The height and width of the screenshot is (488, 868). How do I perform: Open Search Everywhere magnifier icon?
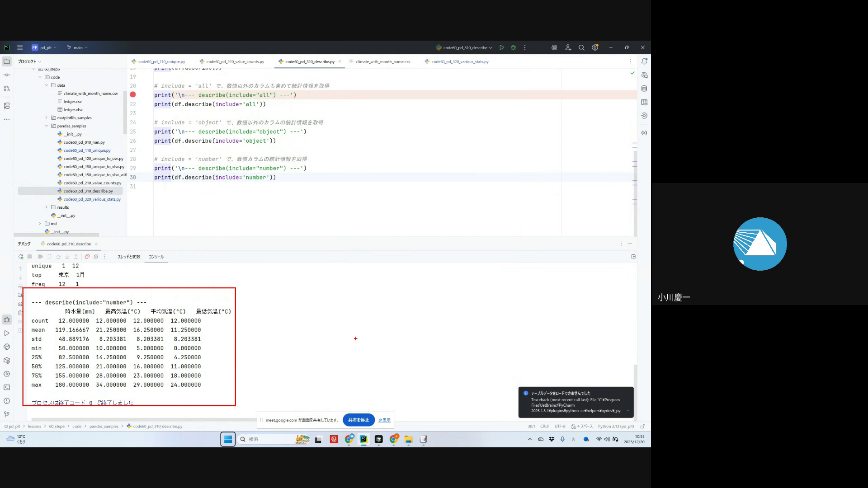(x=581, y=47)
